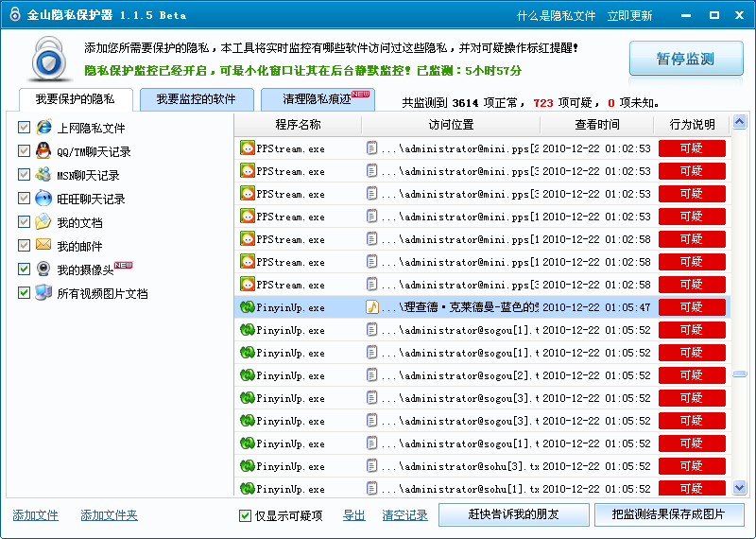
Task: Click the text file icon in the sohu[1] row
Action: pyautogui.click(x=371, y=488)
